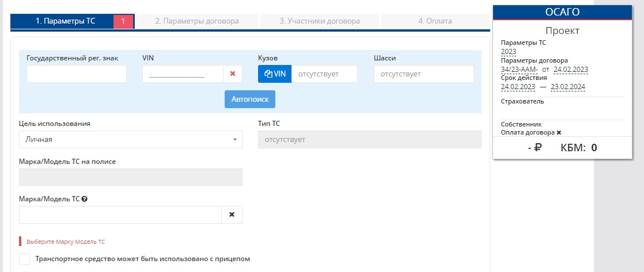Click the red error badge on tab 1
This screenshot has width=644, height=272.
coord(123,21)
